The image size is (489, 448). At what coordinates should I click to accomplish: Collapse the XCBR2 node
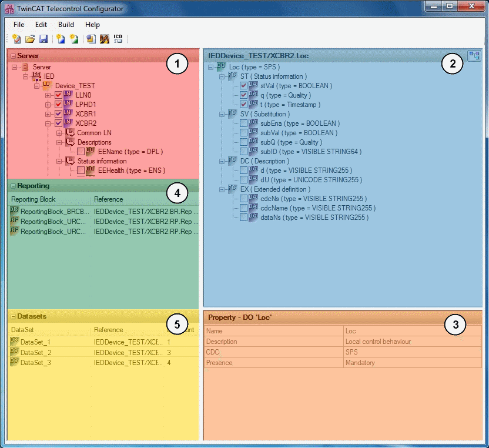(48, 123)
